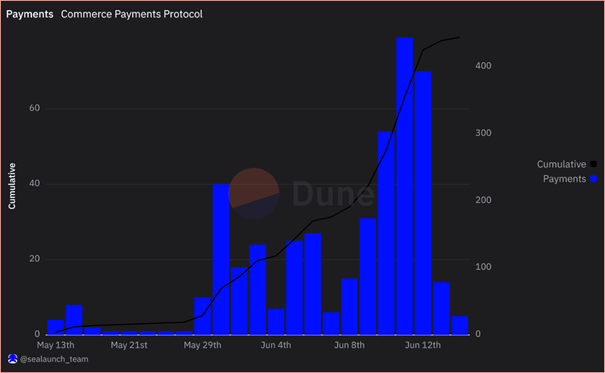
Task: Click the 60 left-axis tick label
Action: [x=34, y=108]
